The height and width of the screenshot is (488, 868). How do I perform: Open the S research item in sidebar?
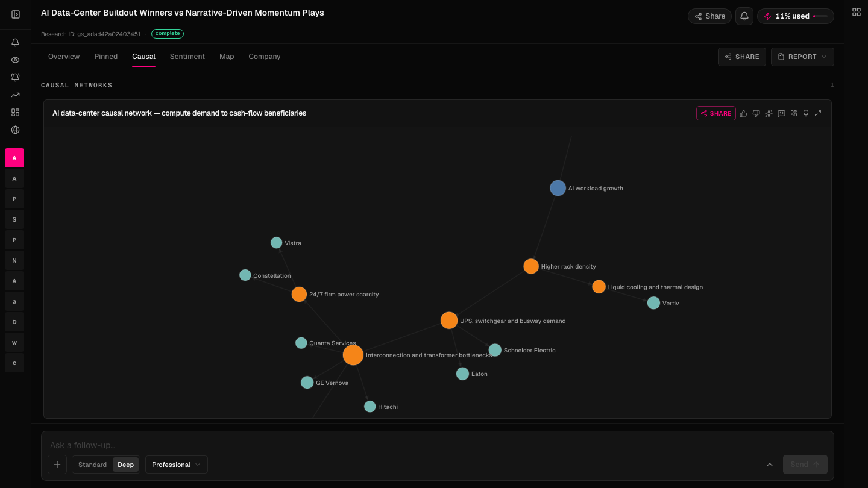point(14,219)
